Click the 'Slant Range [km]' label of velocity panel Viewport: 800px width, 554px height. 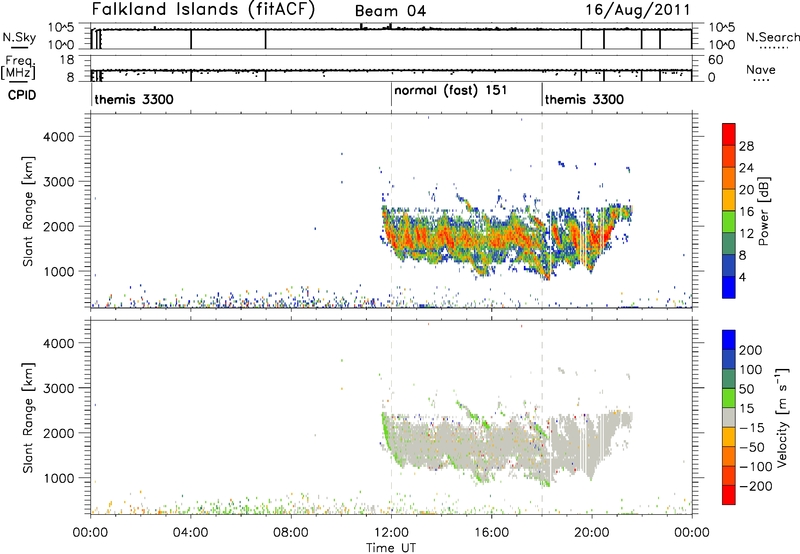pos(29,418)
